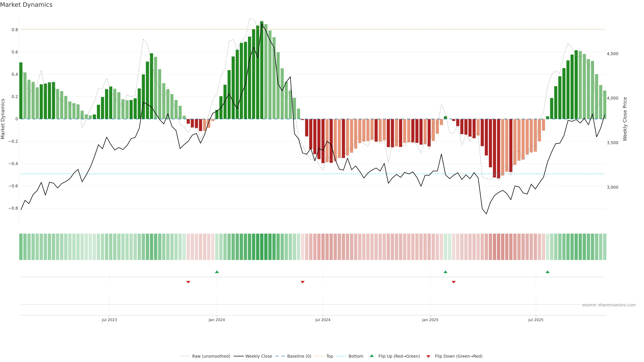Click the green flip-up triangle near Jan 2024
Screen dimensions: 644x362
coord(217,272)
